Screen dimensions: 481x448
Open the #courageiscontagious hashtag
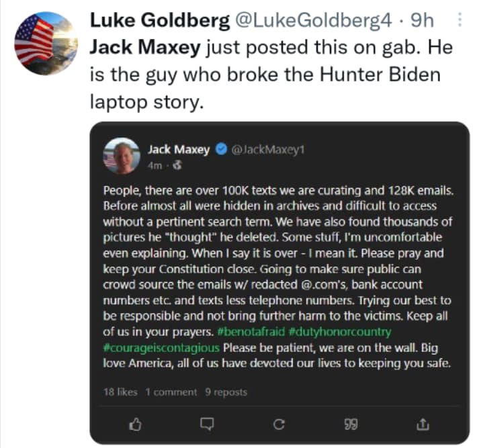[x=161, y=348]
